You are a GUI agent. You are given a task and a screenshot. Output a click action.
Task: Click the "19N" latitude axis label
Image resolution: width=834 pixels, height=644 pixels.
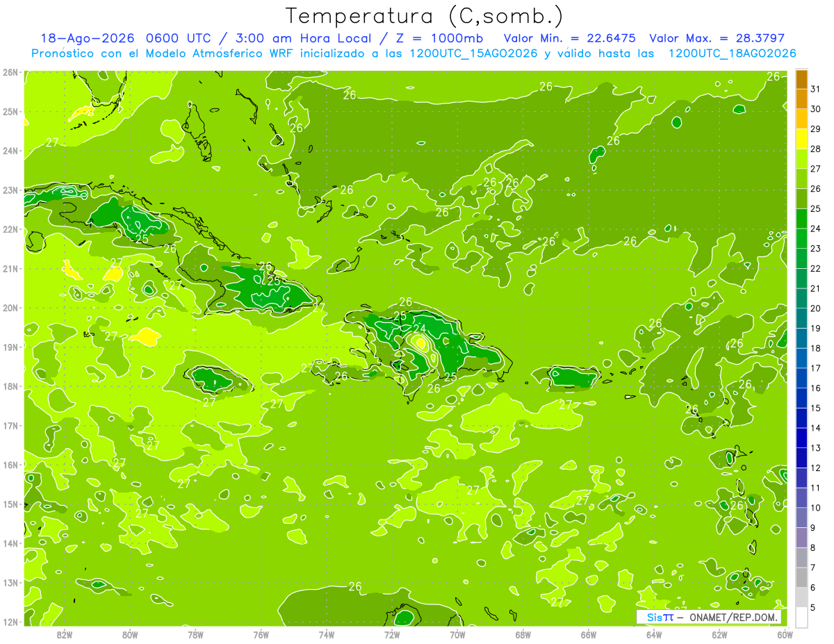(10, 347)
